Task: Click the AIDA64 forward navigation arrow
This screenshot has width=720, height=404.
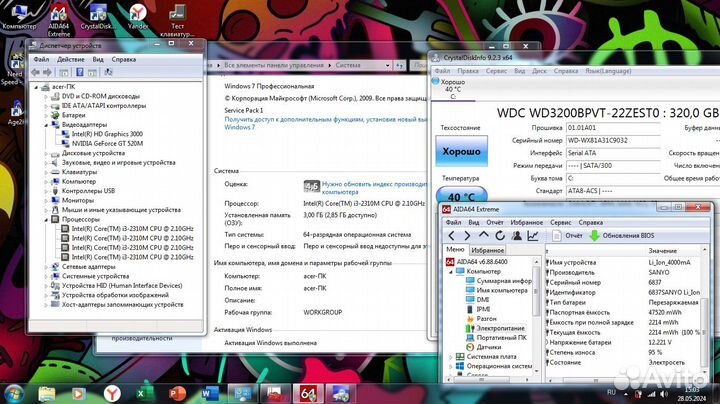Action: (x=467, y=236)
